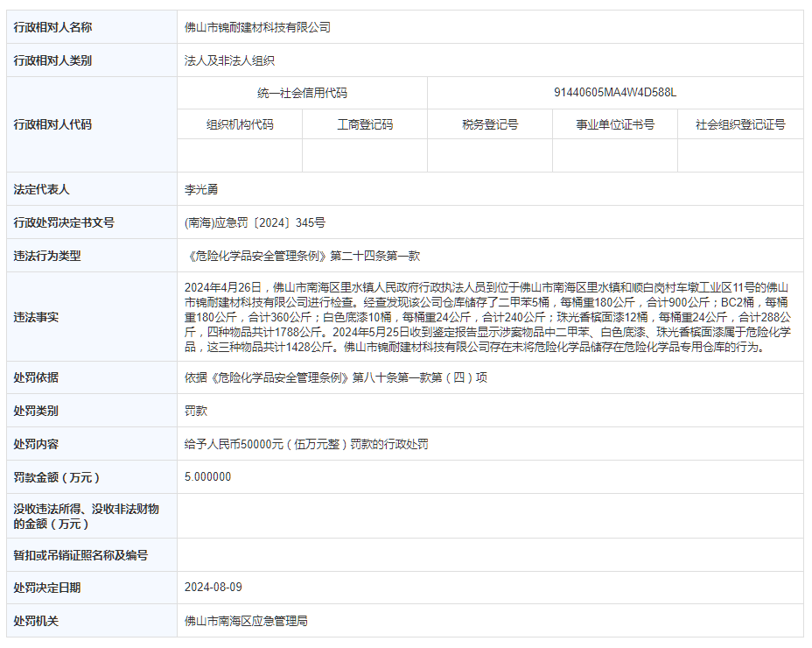Click the empty cell under 组织机构代码

click(240, 156)
